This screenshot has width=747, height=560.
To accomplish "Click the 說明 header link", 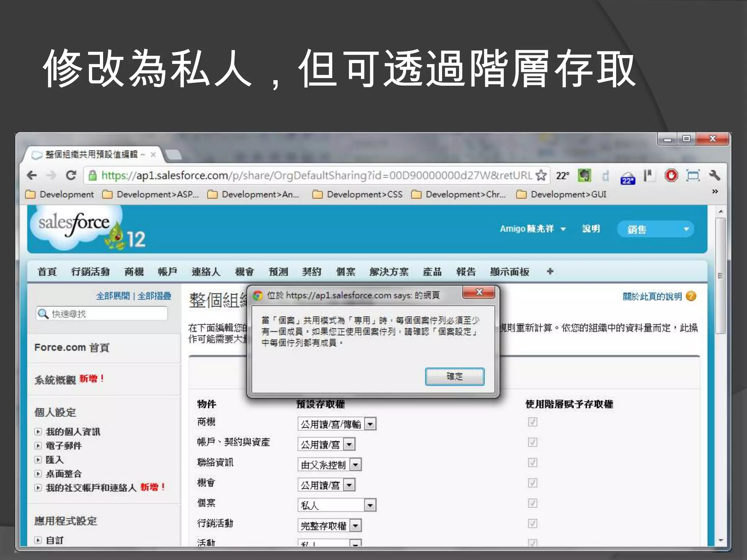I will coord(591,229).
